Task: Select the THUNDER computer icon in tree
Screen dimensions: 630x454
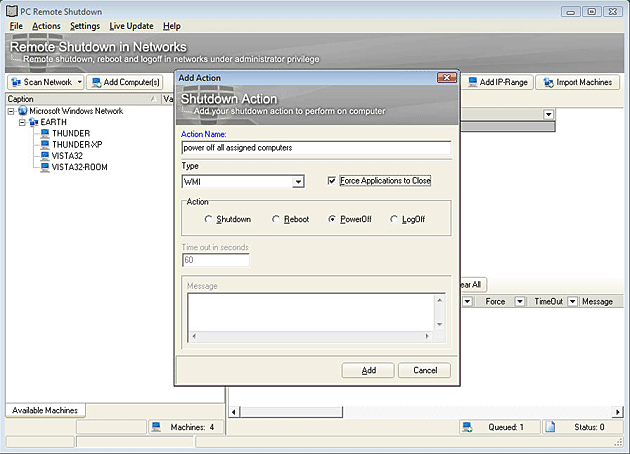Action: [45, 133]
